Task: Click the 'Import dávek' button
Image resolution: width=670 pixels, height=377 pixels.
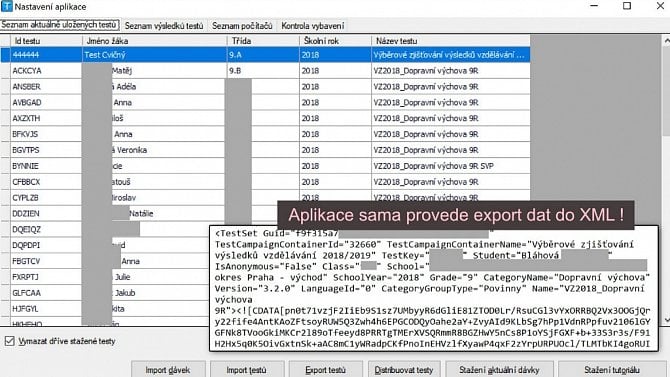Action: pyautogui.click(x=168, y=370)
